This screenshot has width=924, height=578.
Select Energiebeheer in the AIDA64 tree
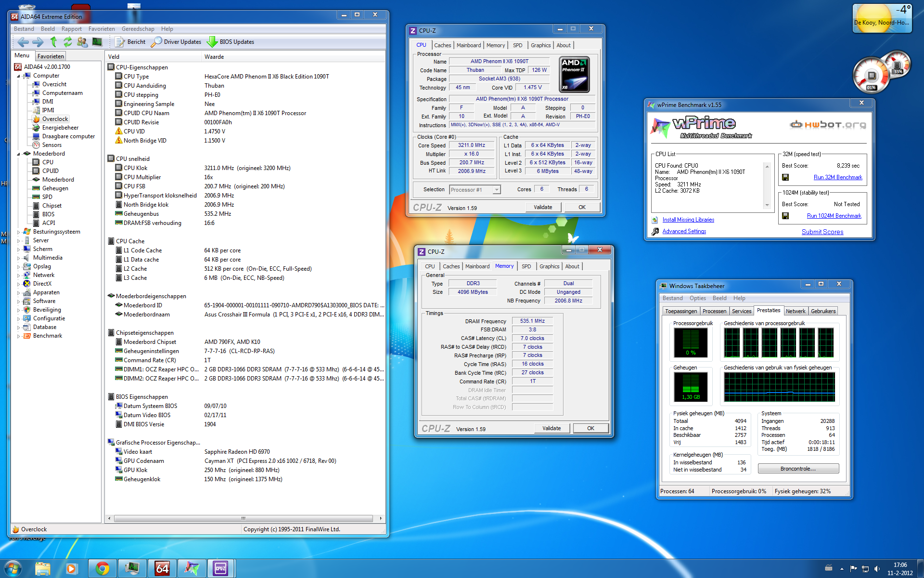(55, 128)
